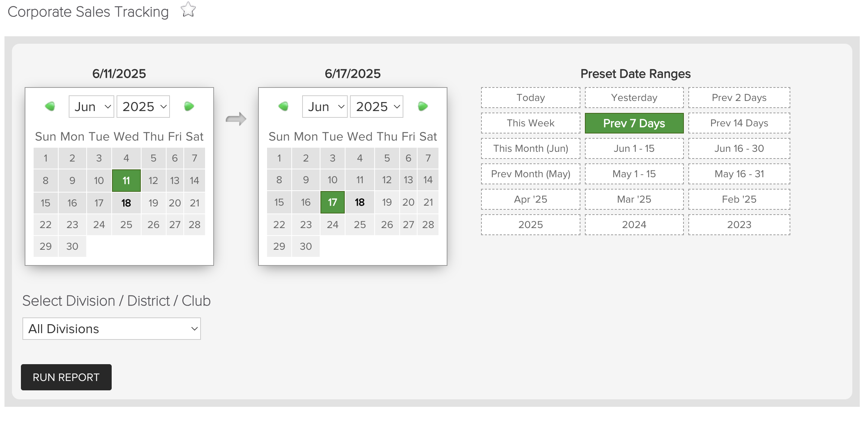This screenshot has width=868, height=421.
Task: Select the Prev 7 Days preset
Action: (634, 123)
